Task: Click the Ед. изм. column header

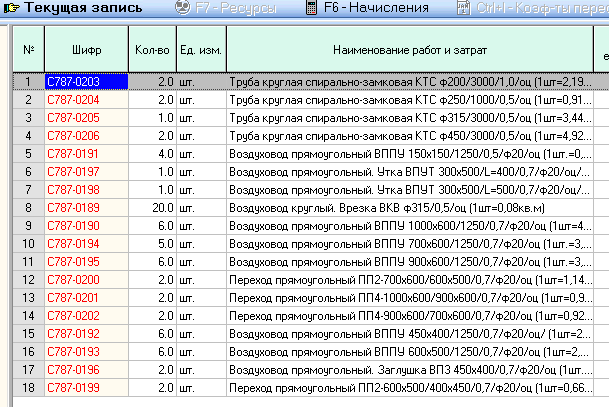Action: tap(201, 49)
